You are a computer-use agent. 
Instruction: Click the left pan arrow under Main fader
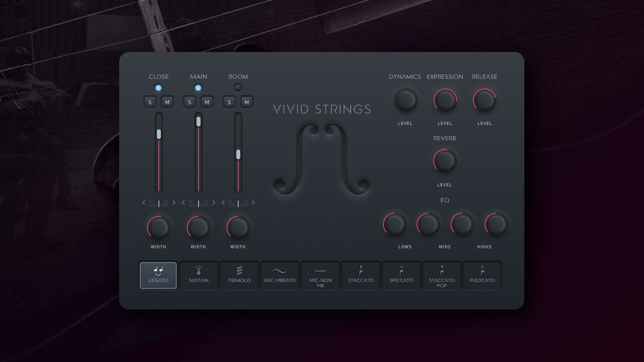pyautogui.click(x=184, y=203)
